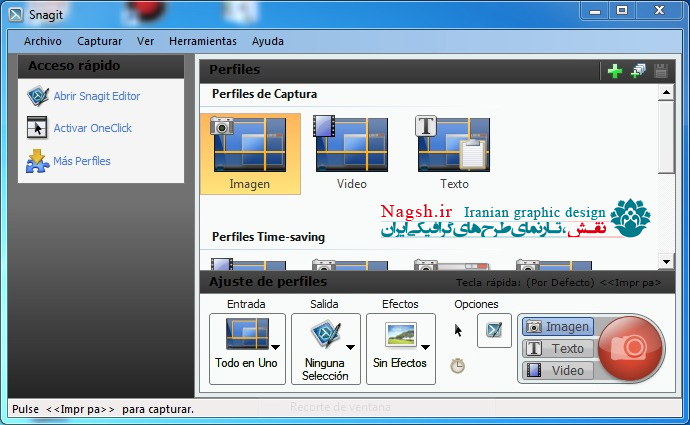Viewport: 690px width, 425px height.
Task: Click the Todo en Uno input button
Action: click(x=247, y=348)
